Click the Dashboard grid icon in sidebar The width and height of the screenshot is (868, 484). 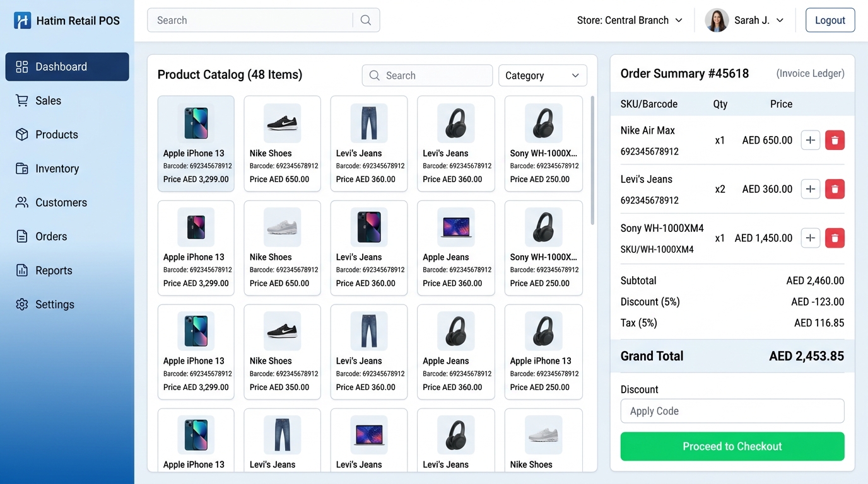22,67
